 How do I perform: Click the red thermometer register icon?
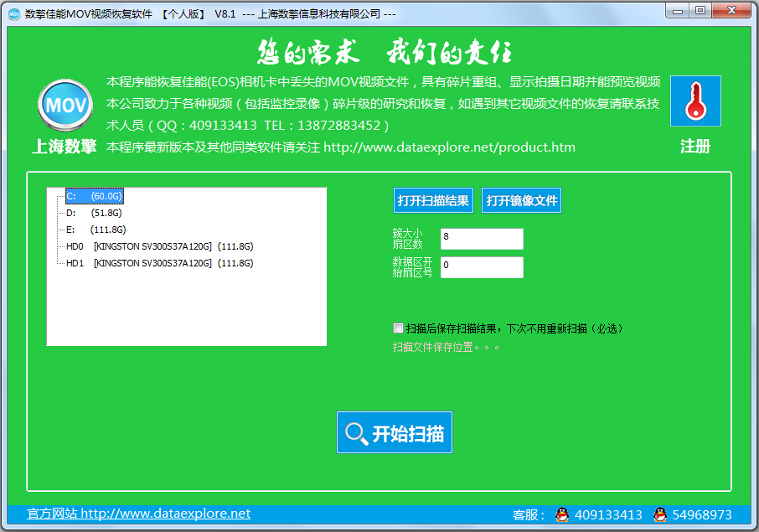(x=694, y=101)
